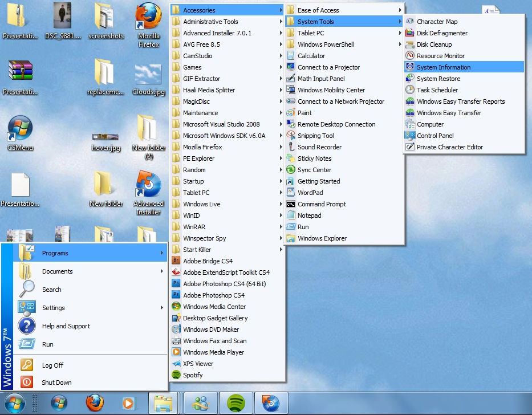Expand the Settings submenu arrow

pos(162,307)
